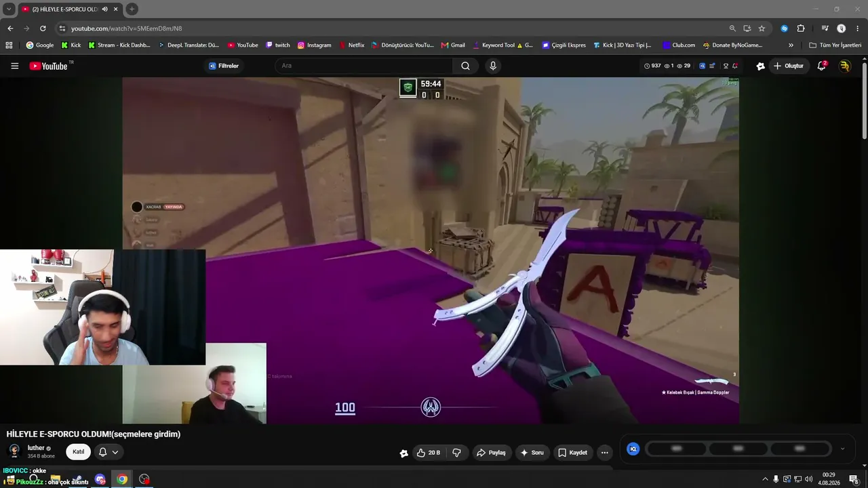Open YouTube notifications bell
The height and width of the screenshot is (488, 868).
822,66
